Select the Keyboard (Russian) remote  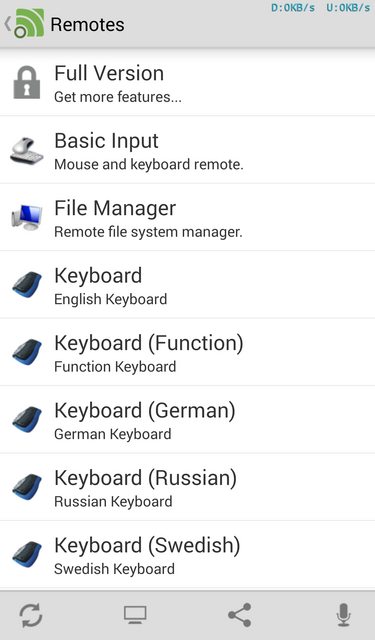[187, 487]
